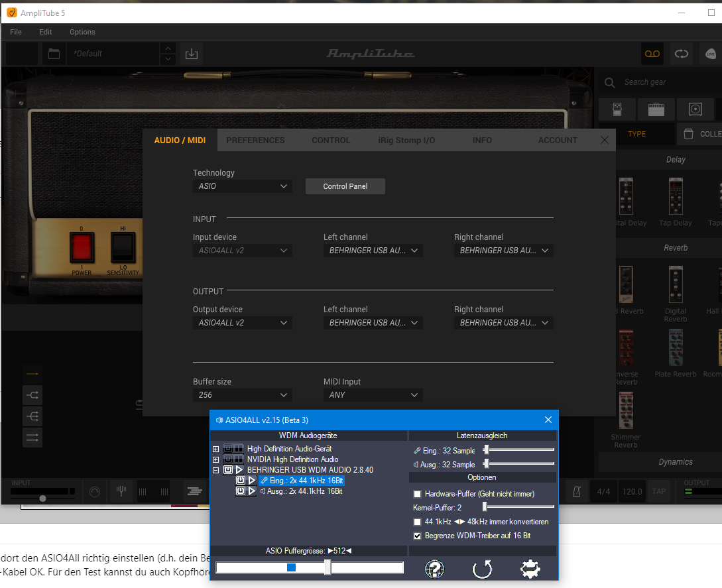Open the tuner fork icon
The width and height of the screenshot is (722, 588).
(x=121, y=491)
